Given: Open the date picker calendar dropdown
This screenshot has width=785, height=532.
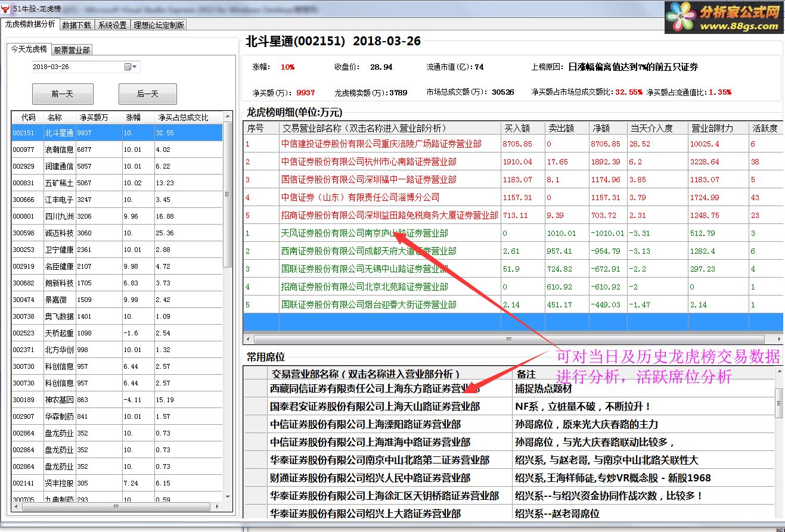Looking at the screenshot, I should click(x=131, y=67).
